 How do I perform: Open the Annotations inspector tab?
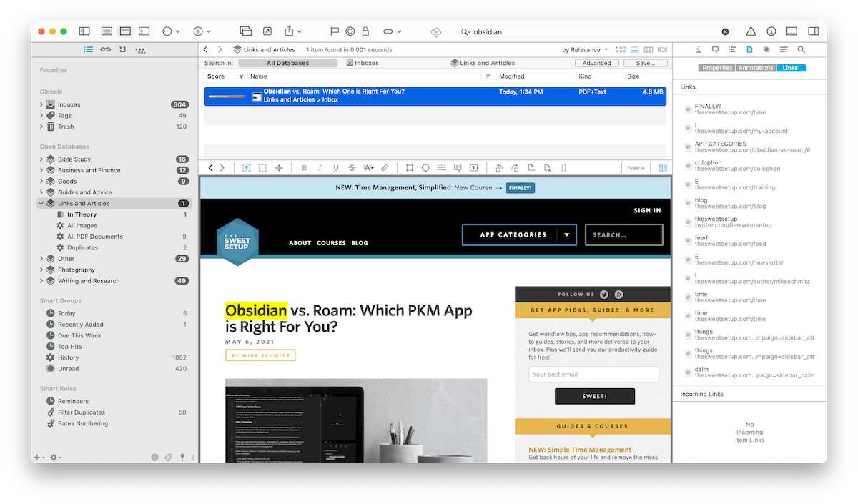point(756,68)
